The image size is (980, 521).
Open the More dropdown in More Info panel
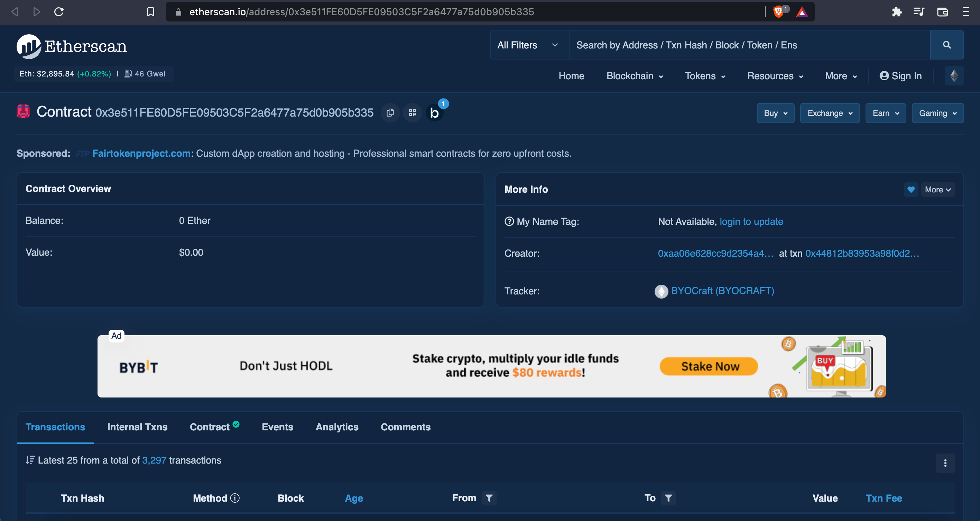click(x=938, y=190)
